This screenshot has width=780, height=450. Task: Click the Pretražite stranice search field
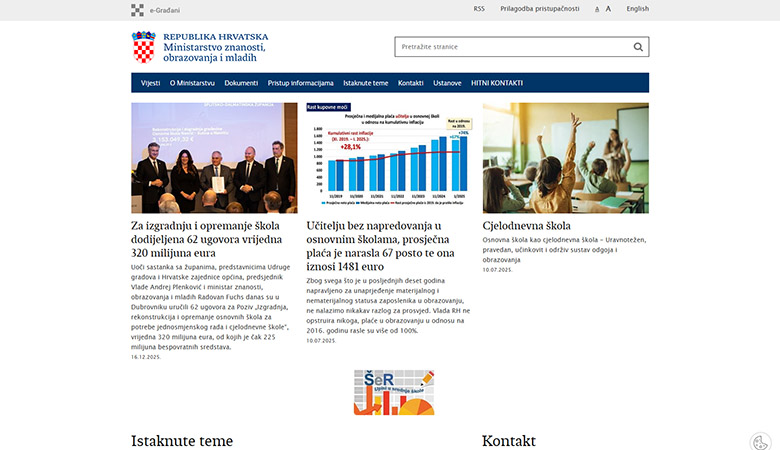[510, 47]
